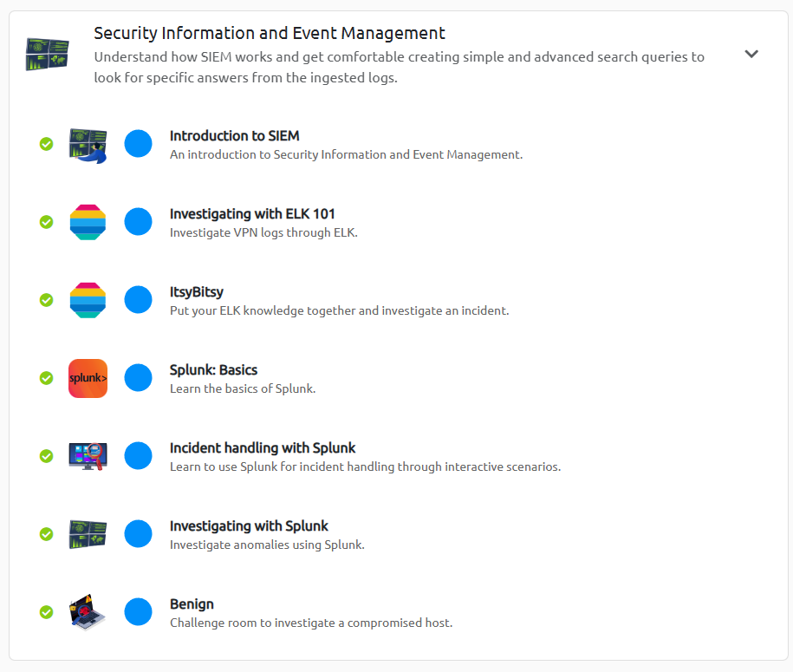This screenshot has width=793, height=672.
Task: Click green completion checkmark next to Benign
Action: [x=47, y=612]
